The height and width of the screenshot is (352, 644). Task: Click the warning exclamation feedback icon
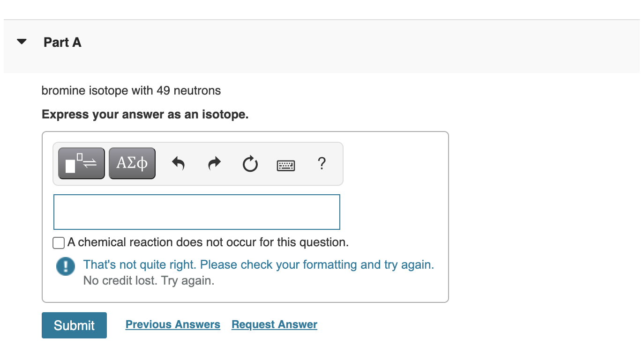(x=65, y=266)
